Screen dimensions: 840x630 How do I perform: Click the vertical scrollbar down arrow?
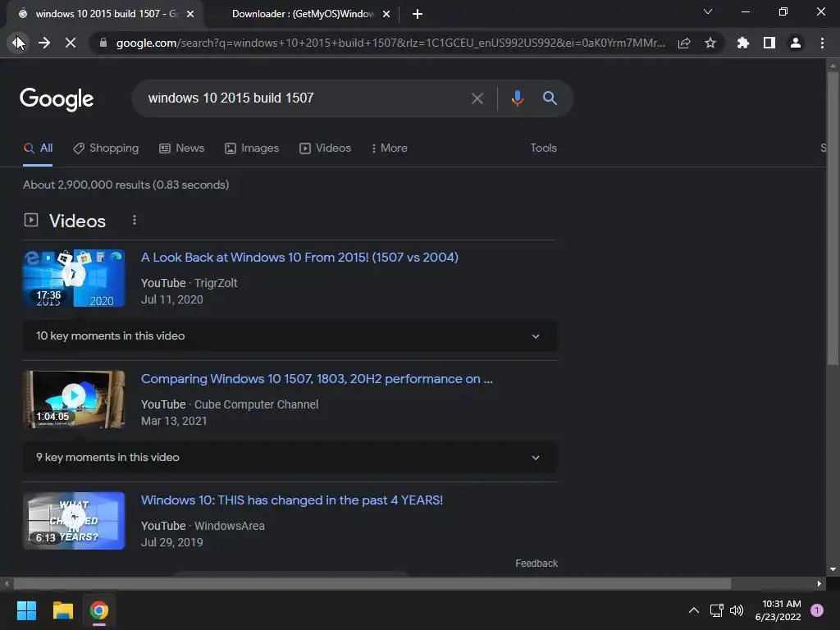(833, 569)
